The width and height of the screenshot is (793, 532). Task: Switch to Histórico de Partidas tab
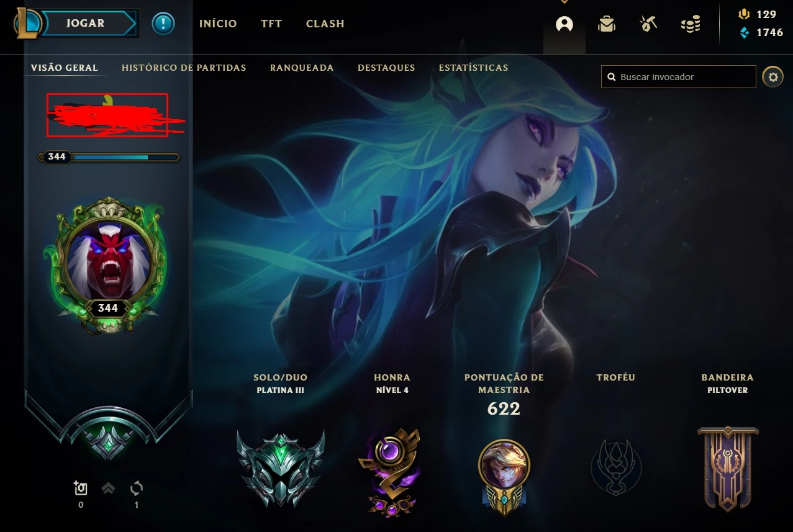click(x=184, y=68)
